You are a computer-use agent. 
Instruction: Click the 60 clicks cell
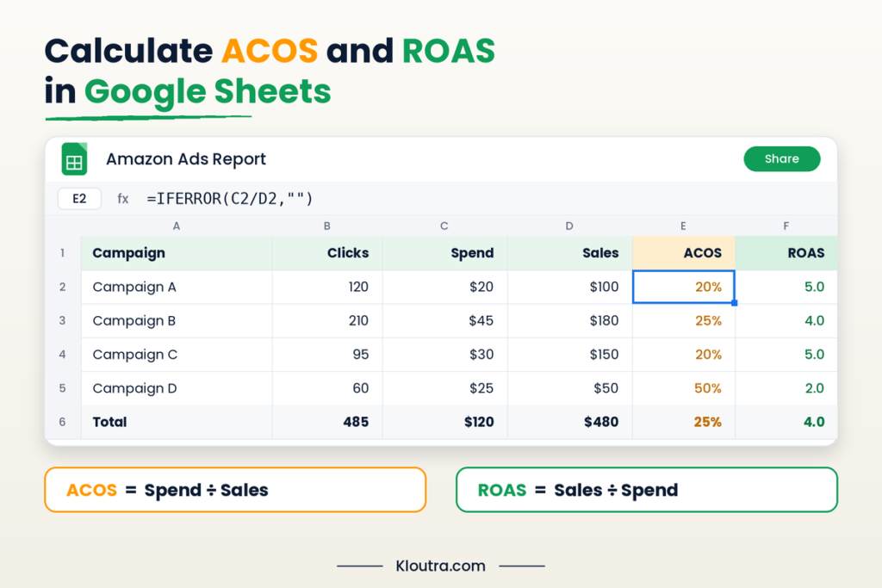point(327,388)
